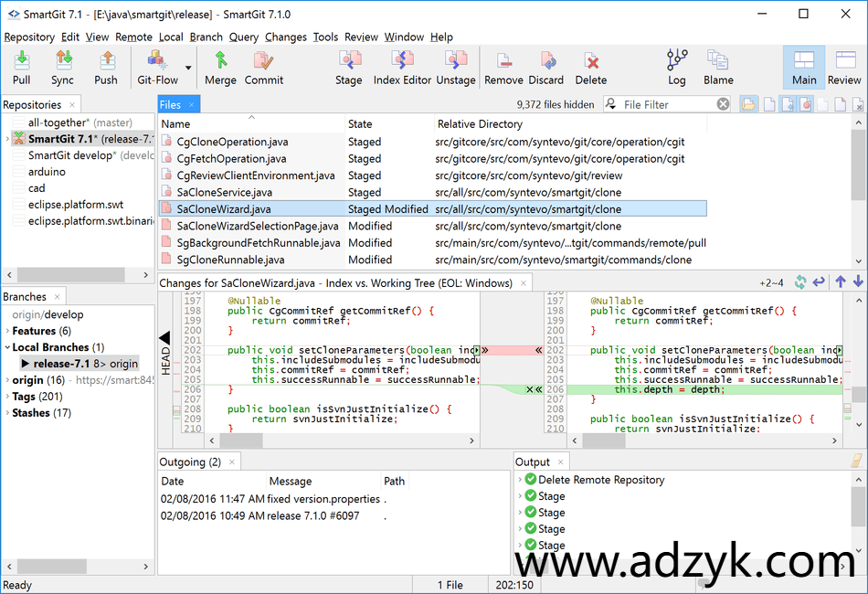Jump to next change with down arrow

(x=858, y=282)
